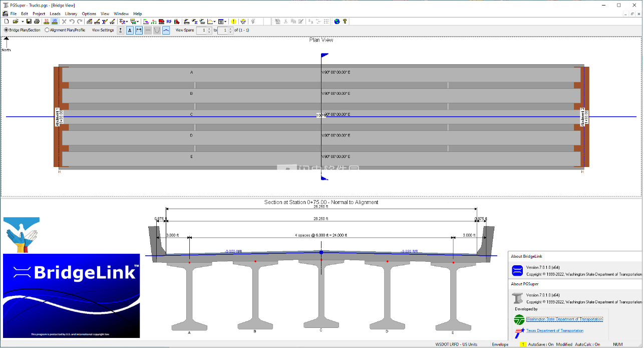The image size is (644, 348).
Task: Expand reports icon dropdown arrow
Action: click(226, 22)
